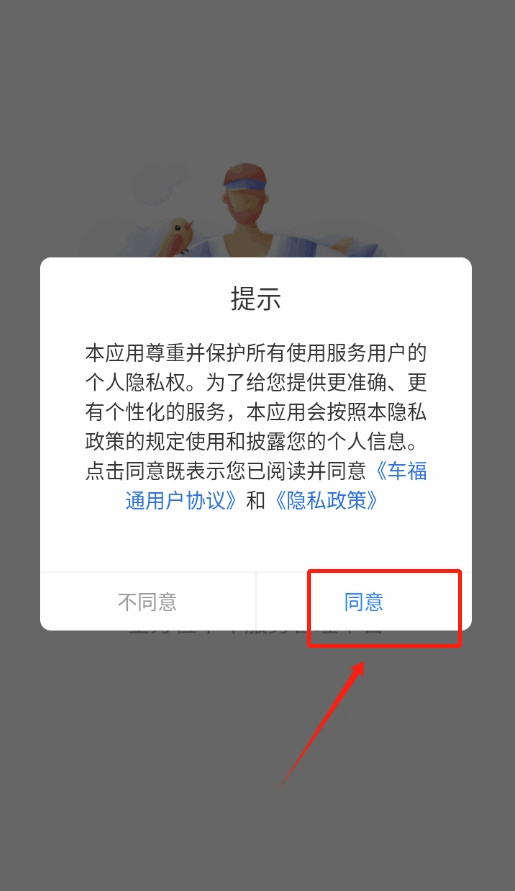Tap the gray 不同意 button

point(148,602)
